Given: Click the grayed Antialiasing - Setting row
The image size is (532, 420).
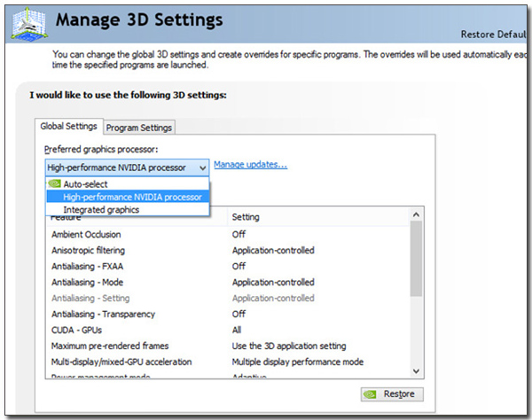Looking at the screenshot, I should [x=228, y=298].
